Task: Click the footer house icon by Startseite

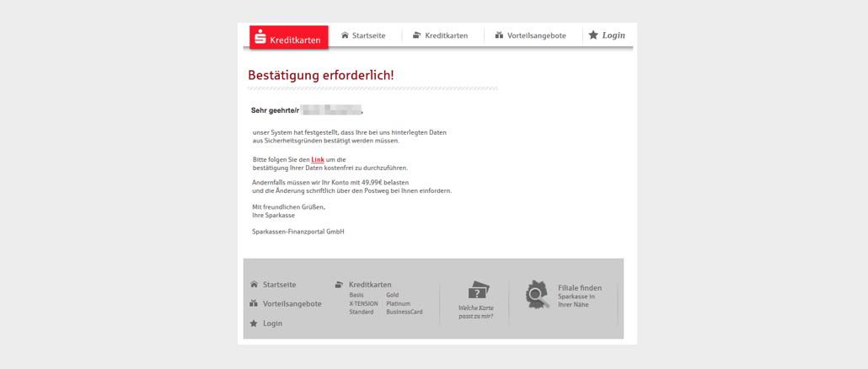Action: 255,285
